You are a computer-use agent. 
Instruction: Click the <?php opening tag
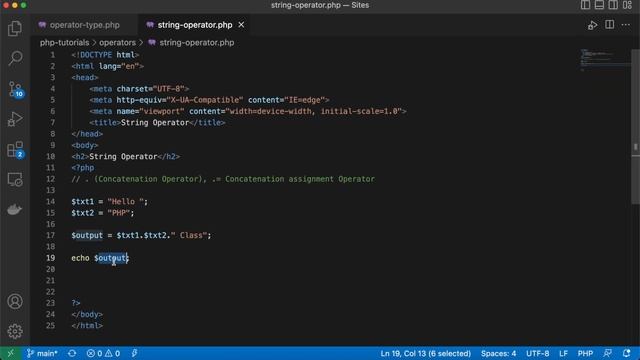(83, 168)
